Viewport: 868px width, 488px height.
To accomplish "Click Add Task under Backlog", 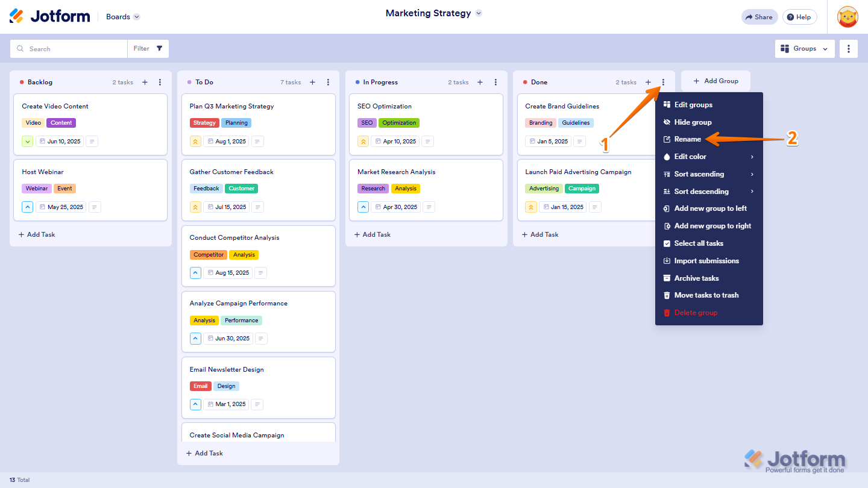I will [37, 234].
